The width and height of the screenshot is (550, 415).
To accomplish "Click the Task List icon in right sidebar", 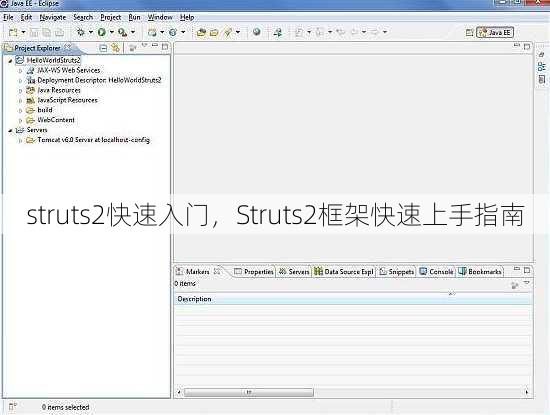I will pyautogui.click(x=542, y=79).
